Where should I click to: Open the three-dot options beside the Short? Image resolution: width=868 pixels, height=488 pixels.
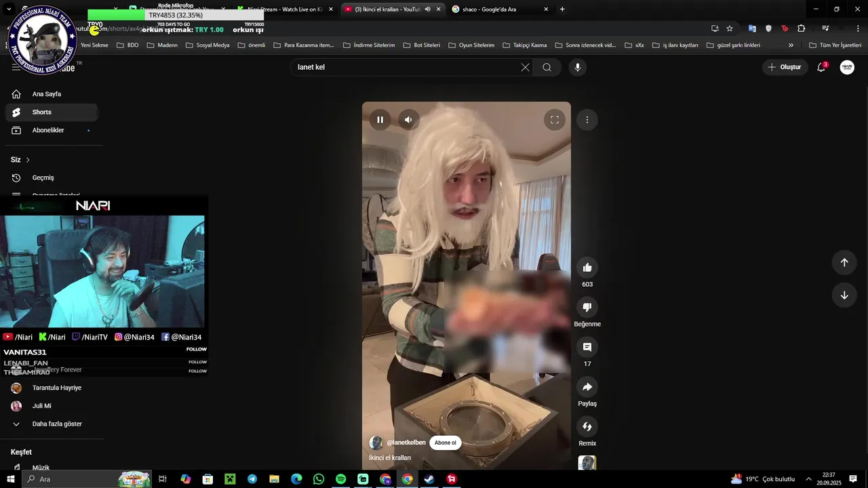tap(587, 120)
